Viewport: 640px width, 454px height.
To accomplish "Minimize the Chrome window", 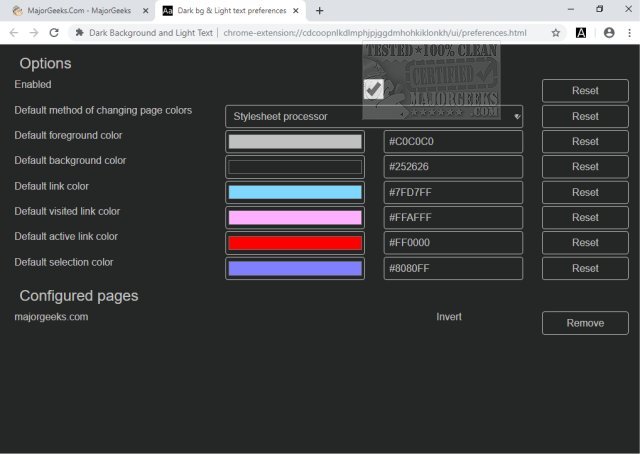I will click(x=571, y=9).
